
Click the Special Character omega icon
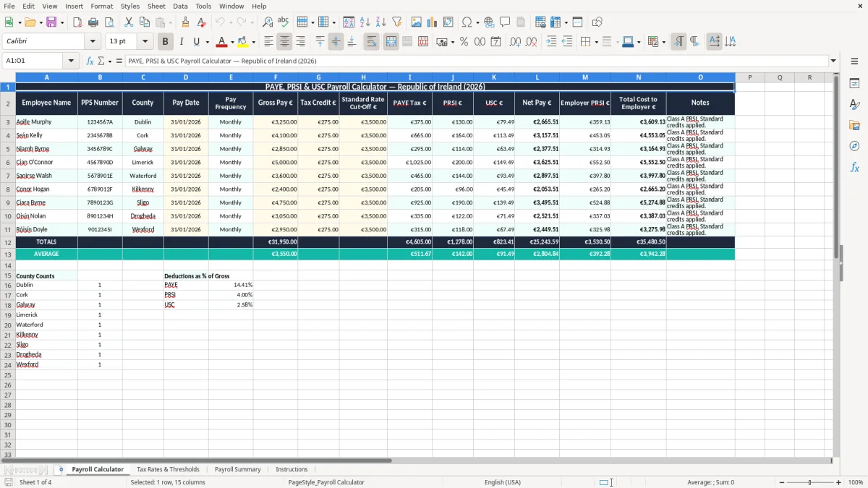(x=467, y=22)
